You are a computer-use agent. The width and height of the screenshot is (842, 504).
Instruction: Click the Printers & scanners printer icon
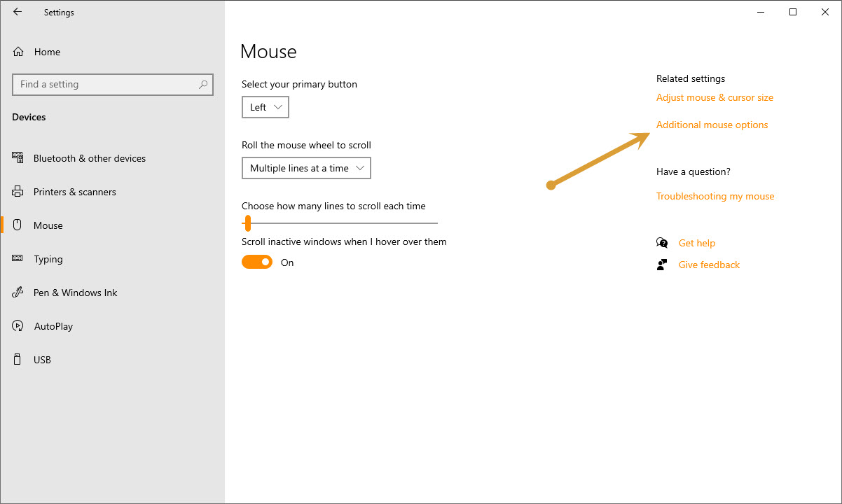18,192
